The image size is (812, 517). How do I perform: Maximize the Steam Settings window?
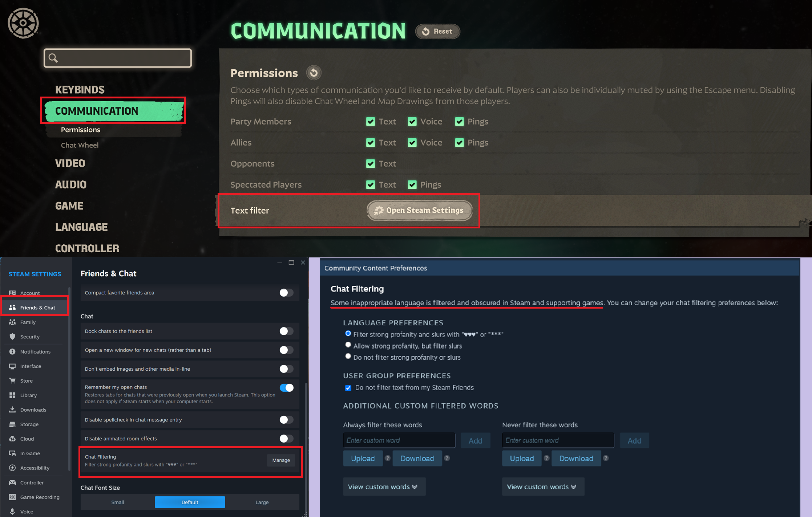291,262
